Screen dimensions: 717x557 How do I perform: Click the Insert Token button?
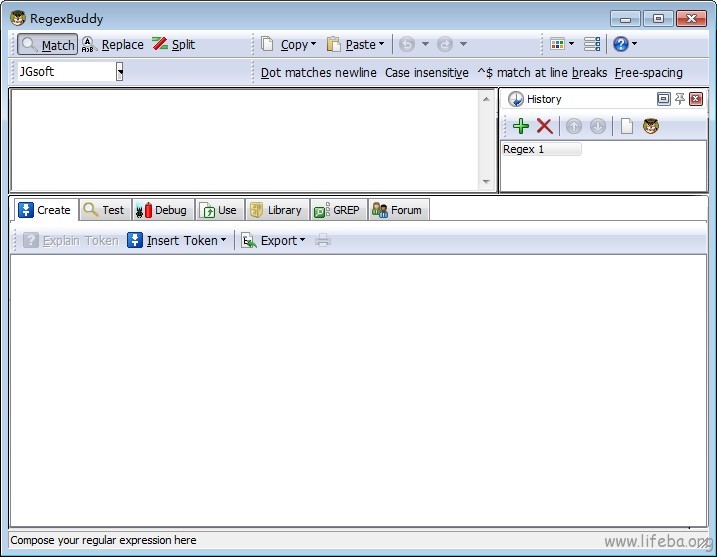(172, 241)
